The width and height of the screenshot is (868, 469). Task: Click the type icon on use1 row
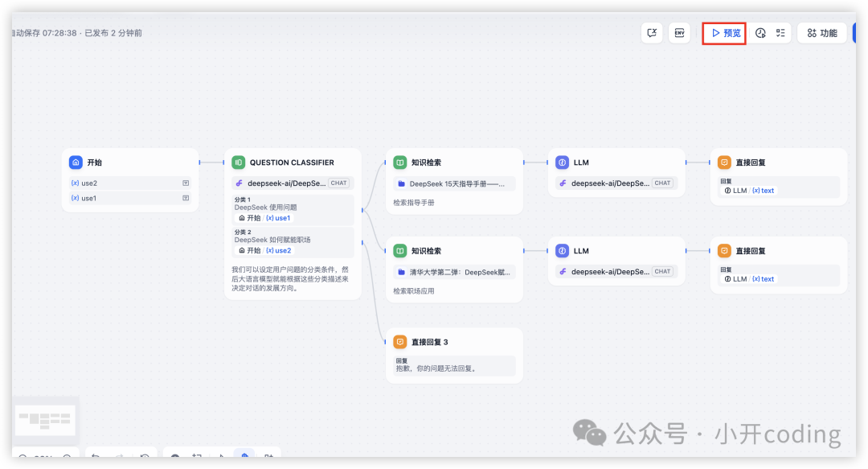click(186, 198)
